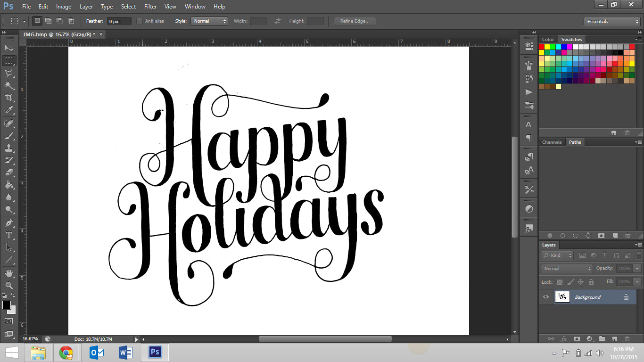The height and width of the screenshot is (362, 644).
Task: Click the Feather input field
Action: [x=119, y=22]
